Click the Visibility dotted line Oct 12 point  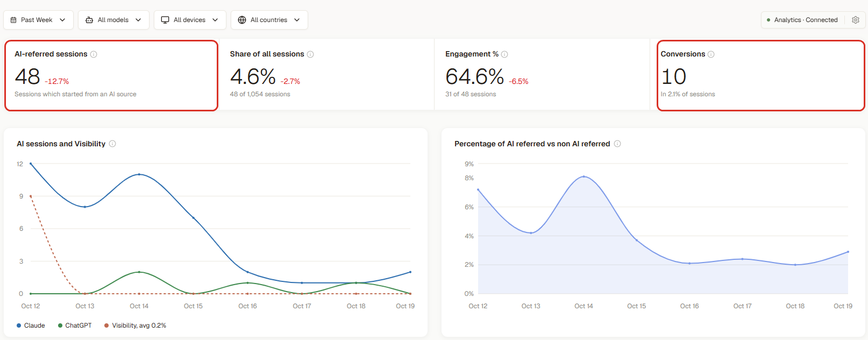(31, 196)
